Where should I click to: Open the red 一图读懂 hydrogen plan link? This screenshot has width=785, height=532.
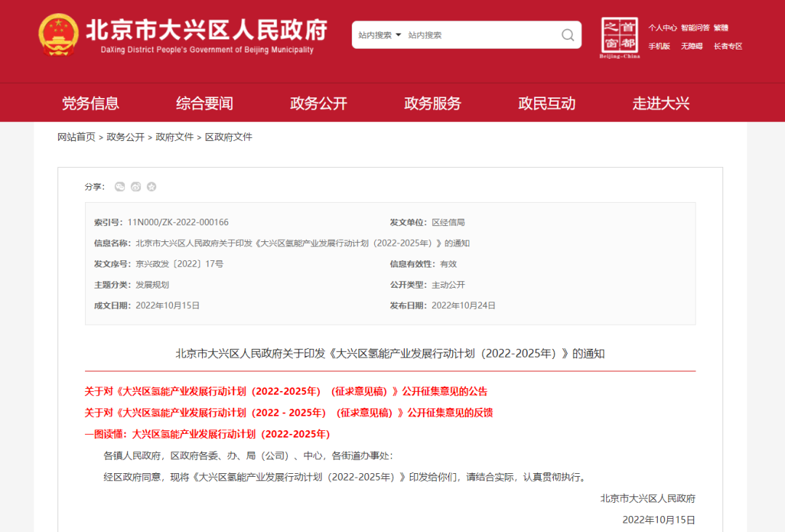pos(207,434)
